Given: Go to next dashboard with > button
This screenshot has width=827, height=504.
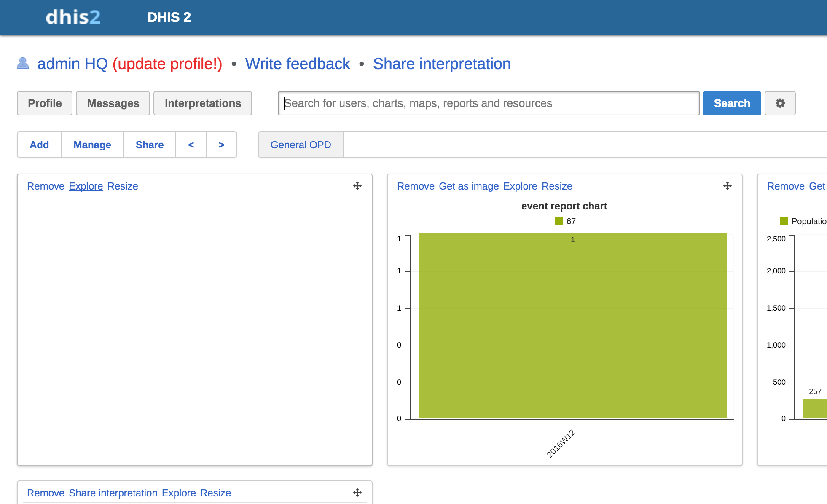Looking at the screenshot, I should 221,145.
